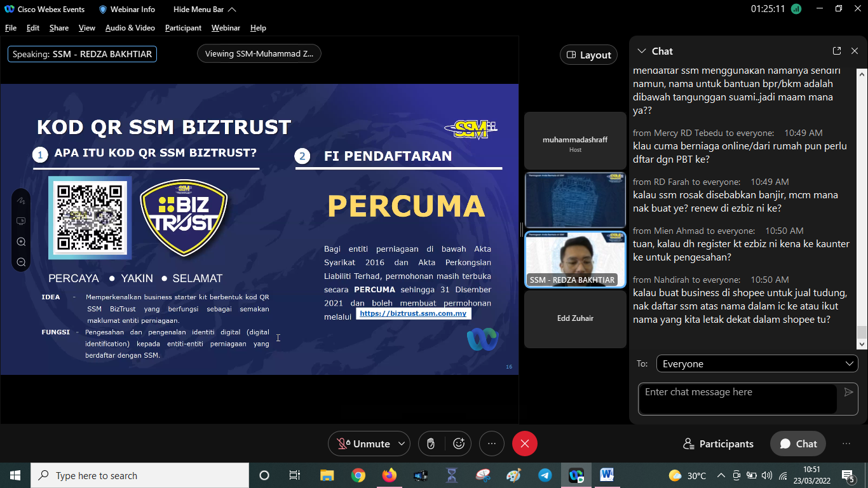Click the zoom out magnifier icon
Screen dimensions: 868x488
tap(21, 262)
